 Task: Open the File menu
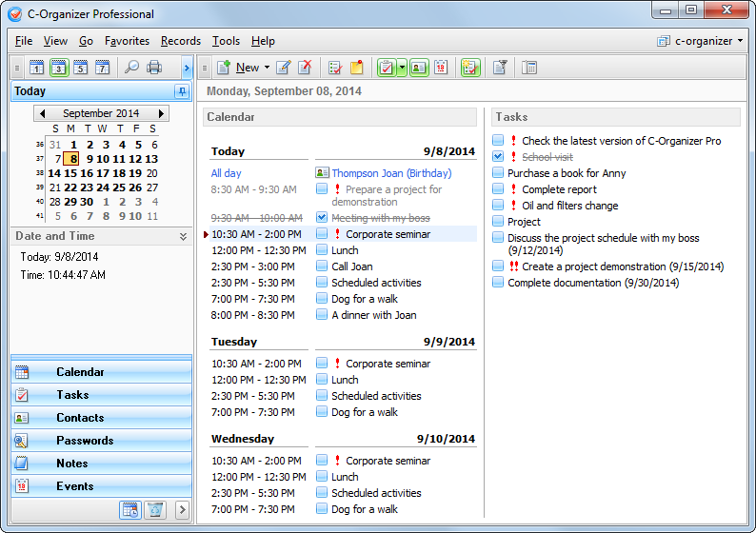pyautogui.click(x=24, y=41)
